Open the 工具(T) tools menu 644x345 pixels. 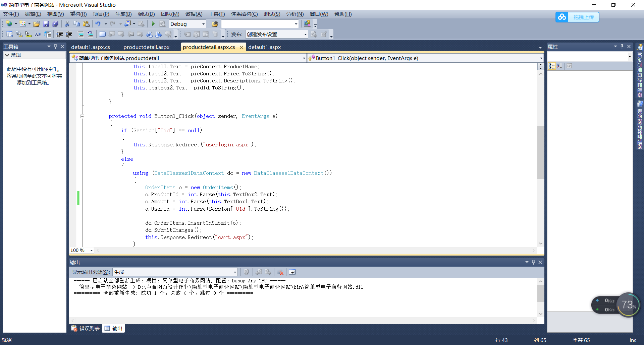pyautogui.click(x=217, y=14)
